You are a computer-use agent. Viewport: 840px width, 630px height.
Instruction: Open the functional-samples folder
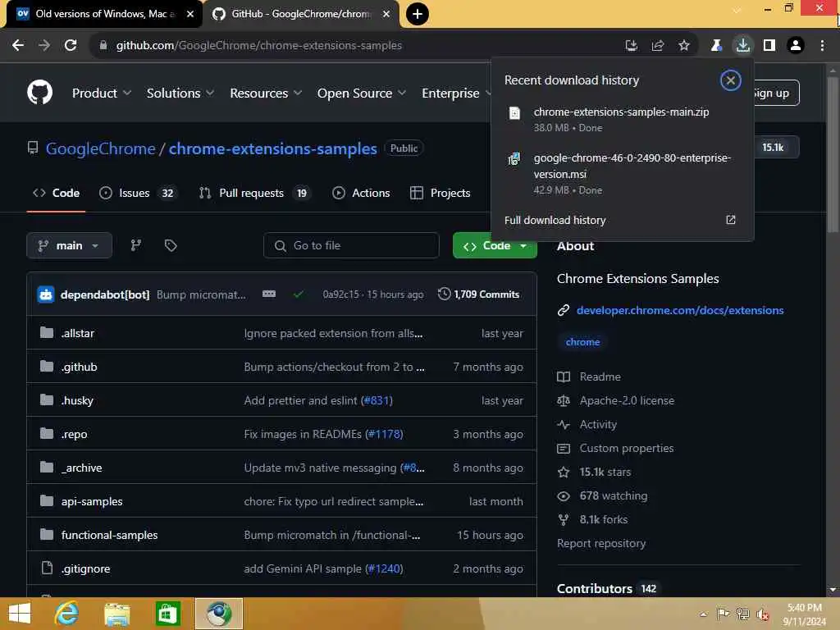[109, 535]
